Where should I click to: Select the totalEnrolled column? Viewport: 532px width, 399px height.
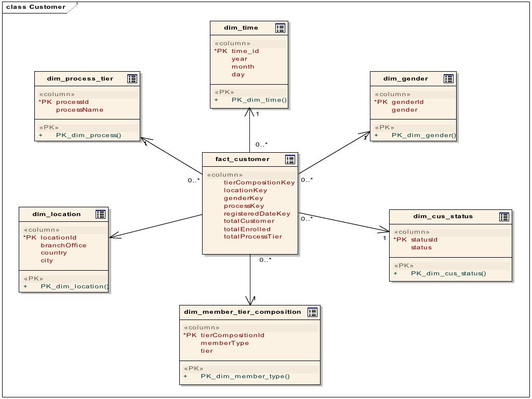coord(247,229)
